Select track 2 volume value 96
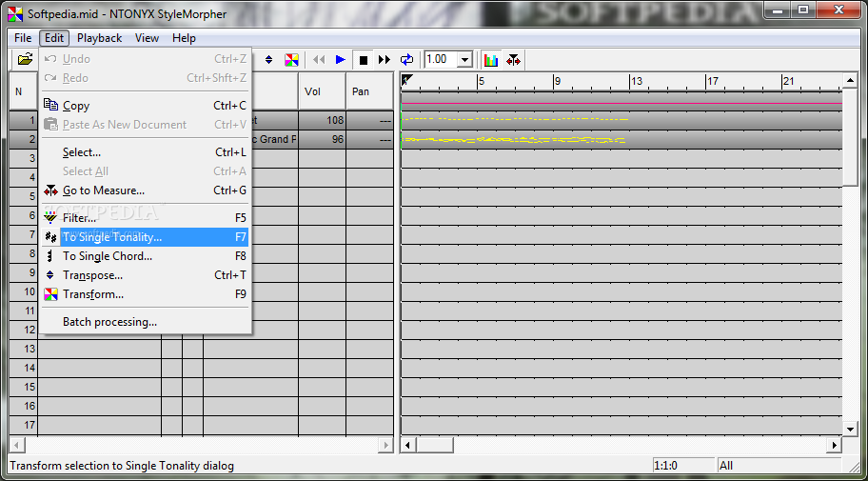Screen dimensions: 868x481 point(323,140)
